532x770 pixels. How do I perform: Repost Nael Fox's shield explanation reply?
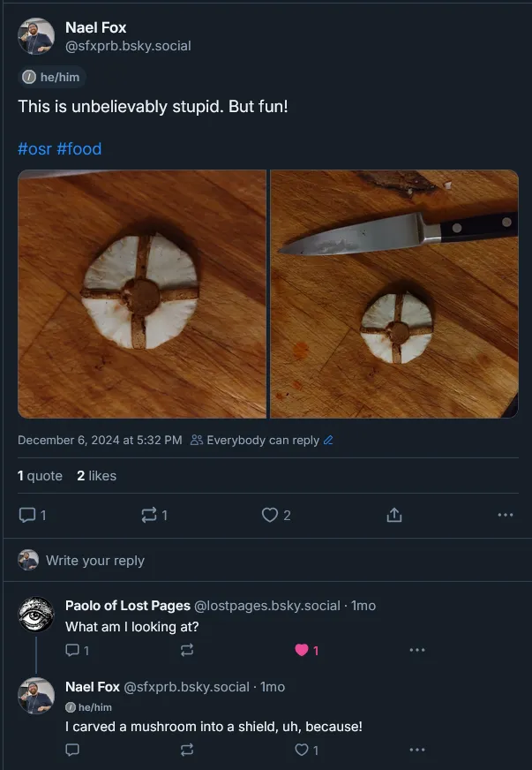(x=186, y=750)
